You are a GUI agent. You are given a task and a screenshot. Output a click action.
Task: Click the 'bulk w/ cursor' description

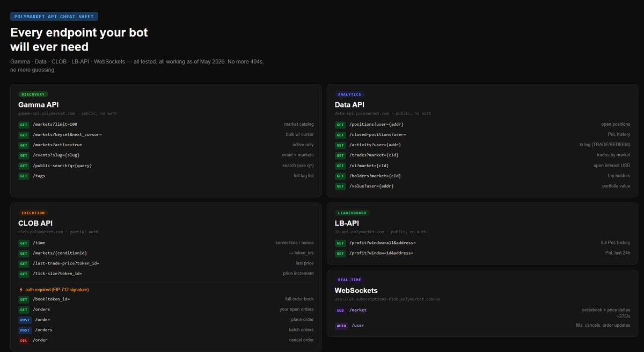[300, 134]
